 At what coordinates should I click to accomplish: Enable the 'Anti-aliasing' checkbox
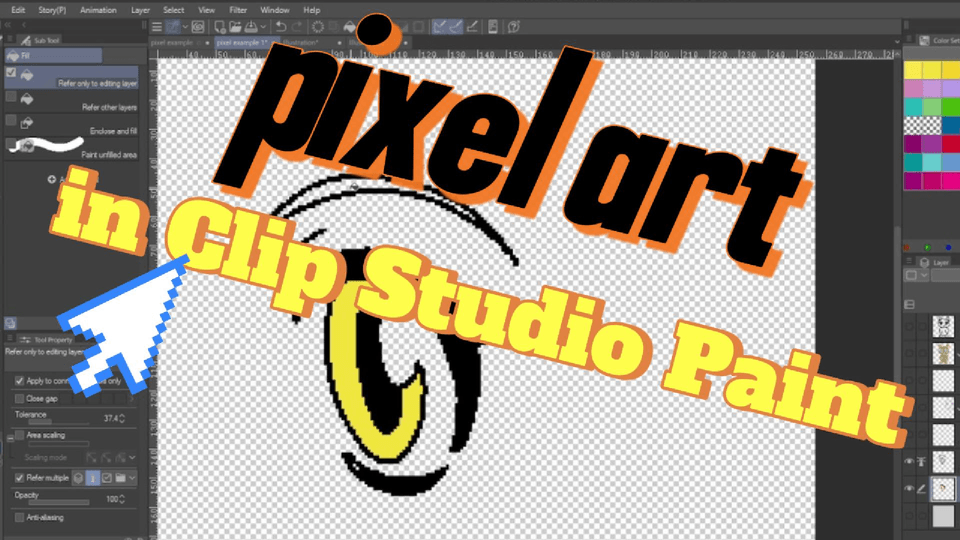click(19, 517)
